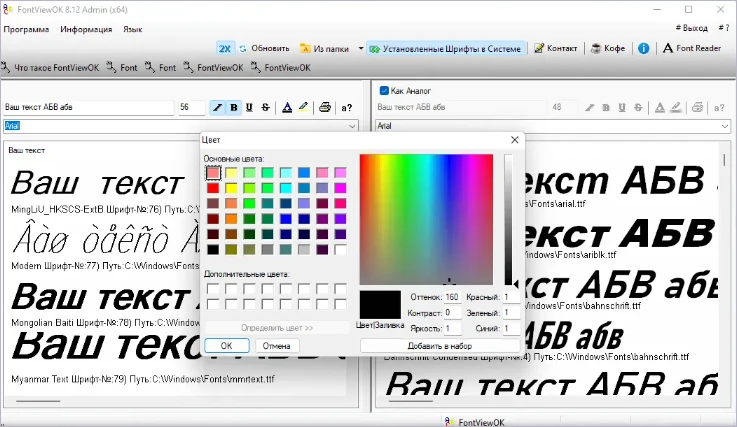737x427 pixels.
Task: Toggle bold formatting in left panel
Action: click(x=234, y=108)
